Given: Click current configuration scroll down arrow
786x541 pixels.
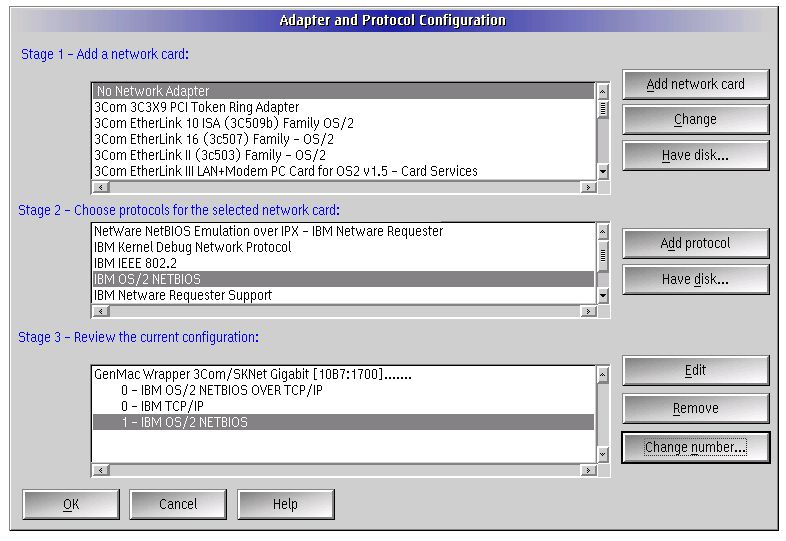Looking at the screenshot, I should tap(603, 455).
